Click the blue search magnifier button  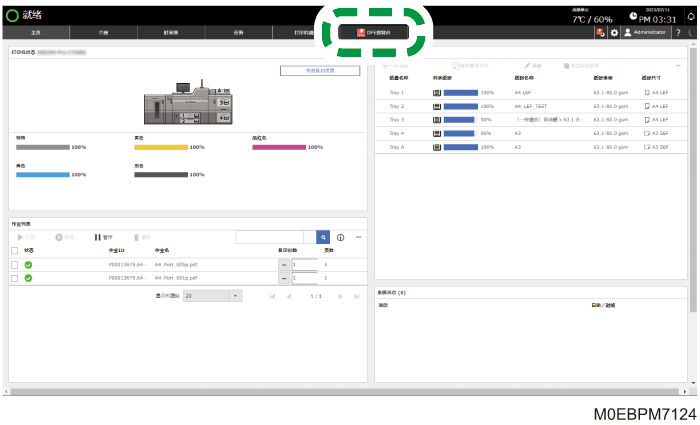tap(323, 237)
